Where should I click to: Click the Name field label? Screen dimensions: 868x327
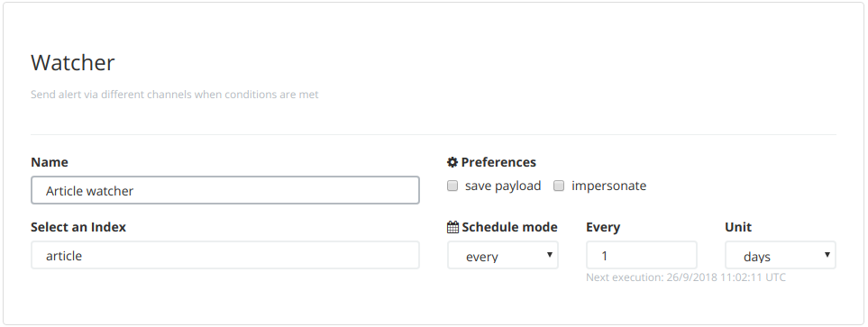[x=50, y=162]
